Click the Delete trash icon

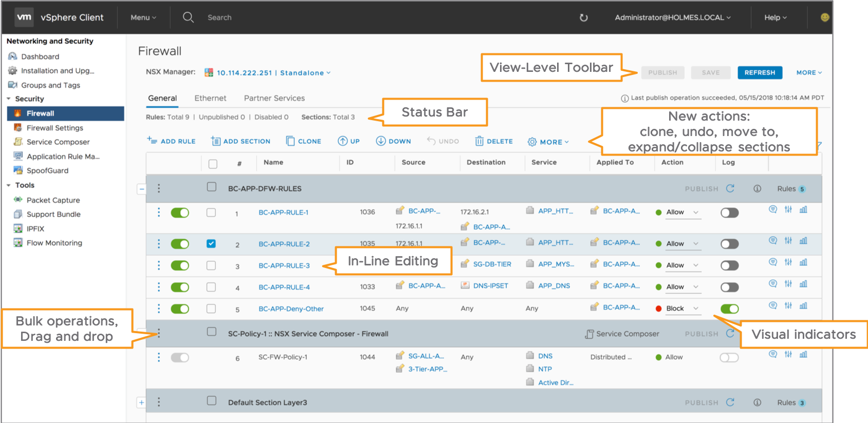coord(479,141)
